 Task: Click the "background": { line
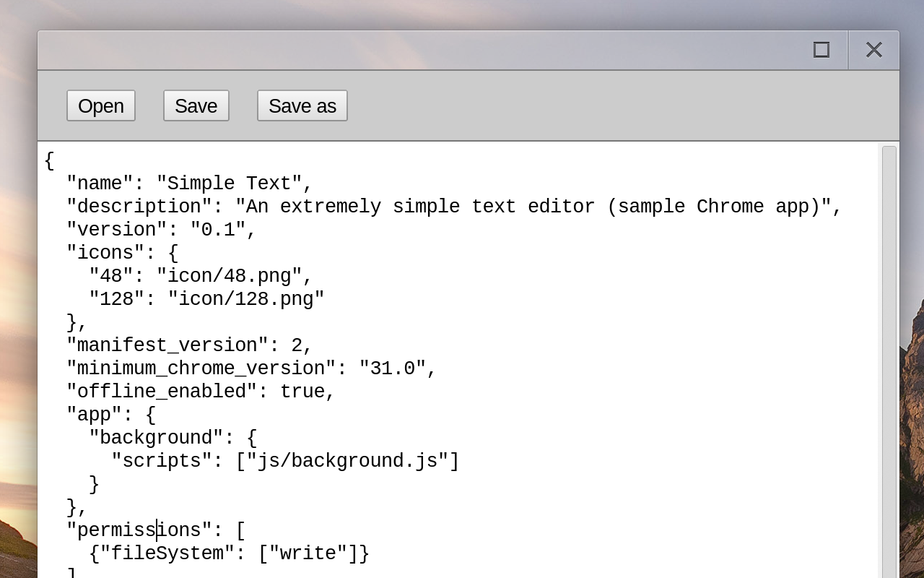click(173, 438)
